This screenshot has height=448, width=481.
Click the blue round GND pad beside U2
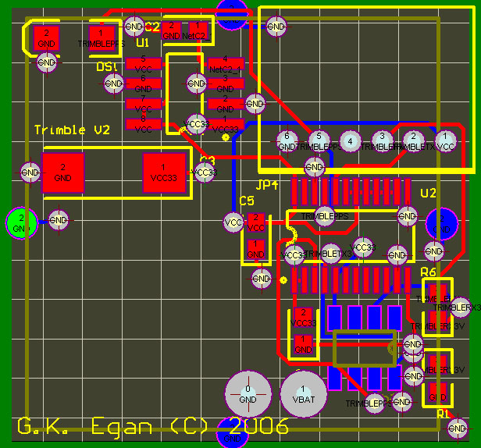tap(442, 223)
